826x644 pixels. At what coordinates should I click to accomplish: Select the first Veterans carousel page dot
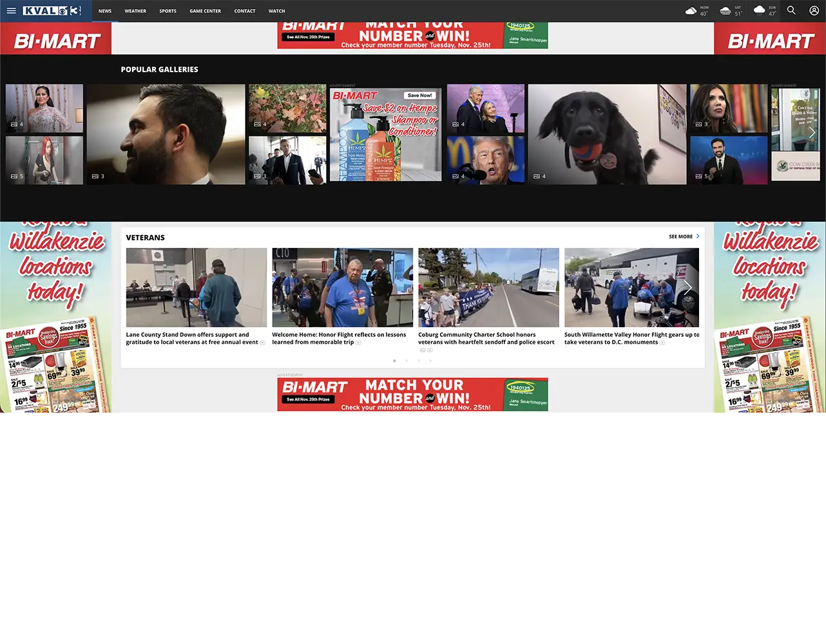(x=394, y=361)
